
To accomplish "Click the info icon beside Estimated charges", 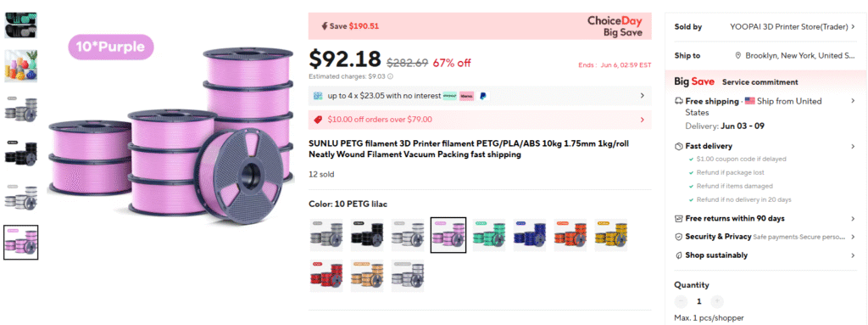I will (x=390, y=76).
